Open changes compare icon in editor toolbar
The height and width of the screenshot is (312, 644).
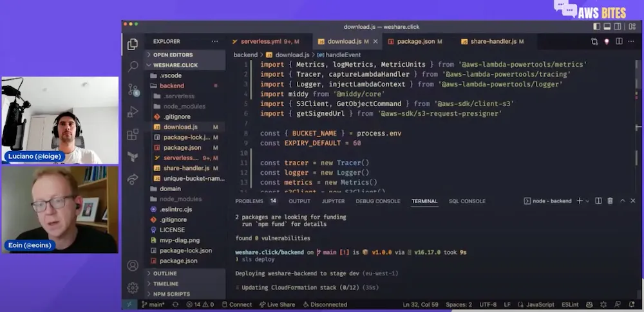point(594,41)
